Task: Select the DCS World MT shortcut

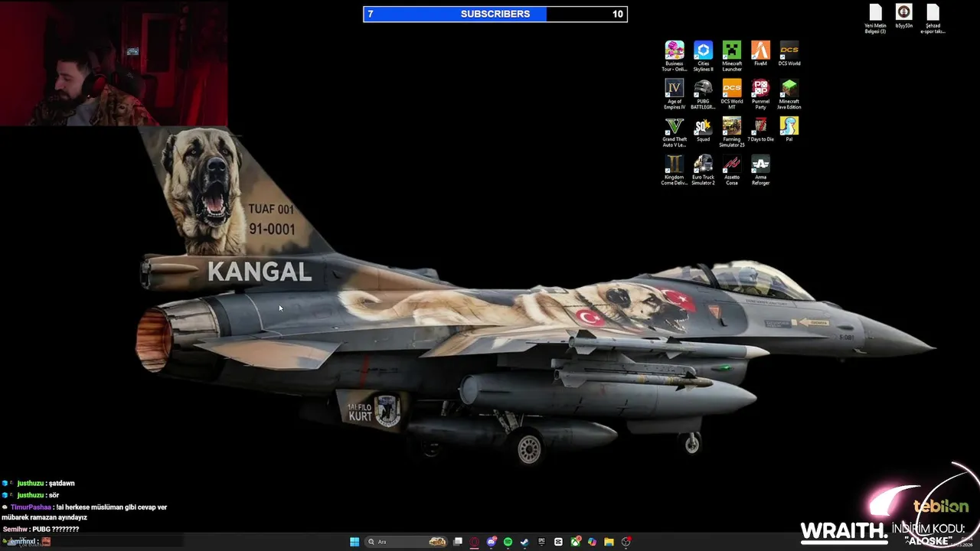Action: (x=732, y=94)
